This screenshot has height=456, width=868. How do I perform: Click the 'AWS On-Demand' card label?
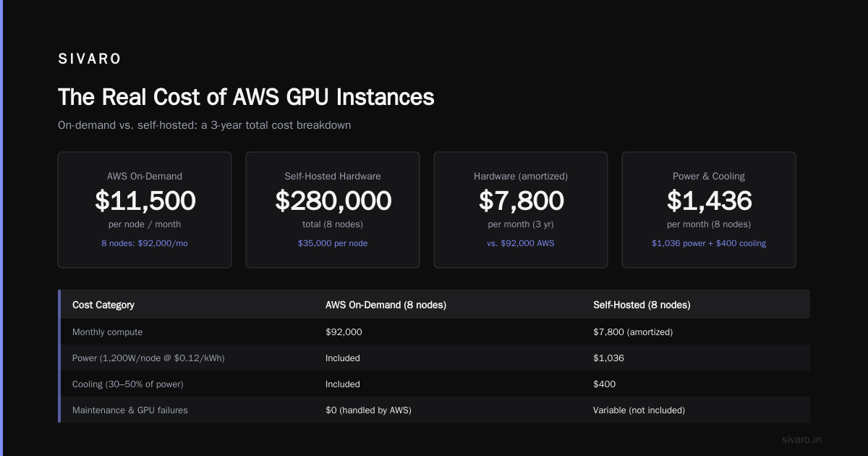click(145, 176)
